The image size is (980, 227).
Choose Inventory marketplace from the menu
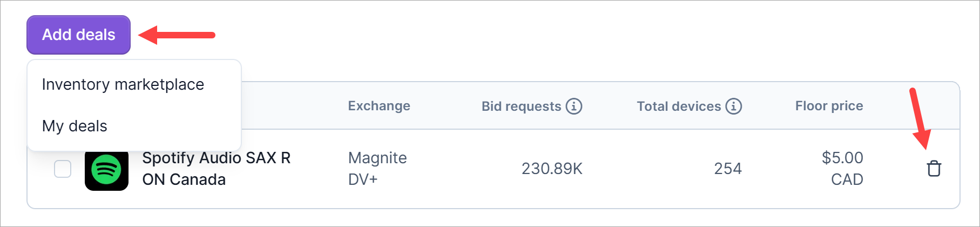click(123, 84)
